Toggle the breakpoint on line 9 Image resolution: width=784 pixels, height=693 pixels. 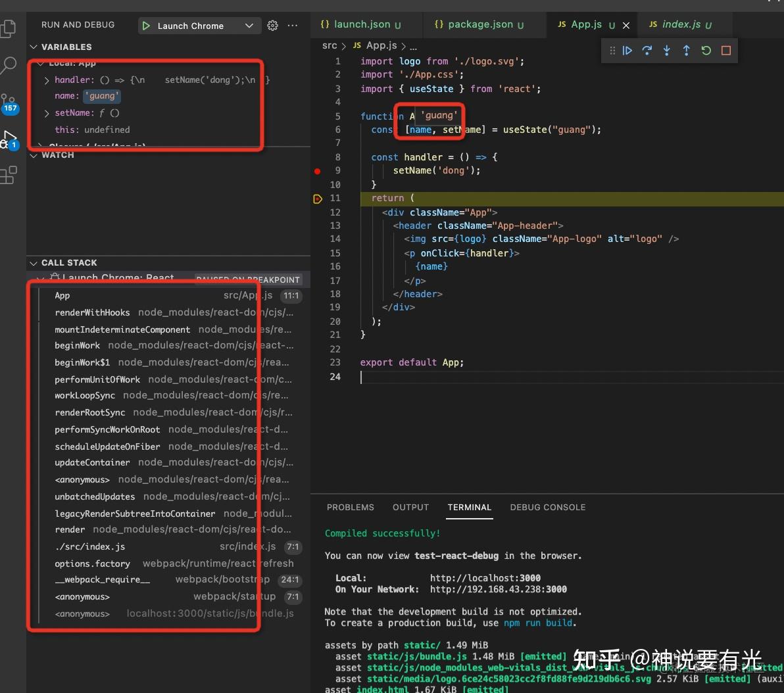click(x=317, y=171)
